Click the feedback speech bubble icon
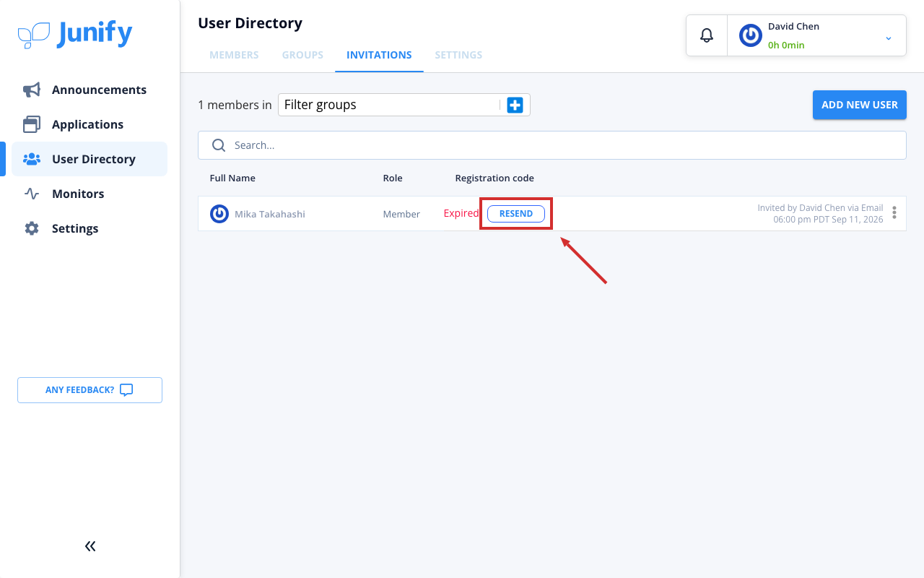 [x=126, y=390]
